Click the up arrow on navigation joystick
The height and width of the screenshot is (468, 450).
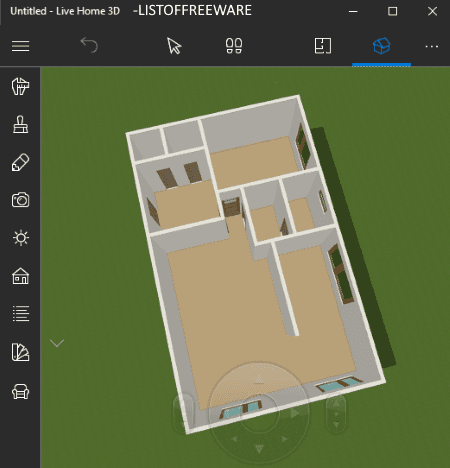coord(259,379)
